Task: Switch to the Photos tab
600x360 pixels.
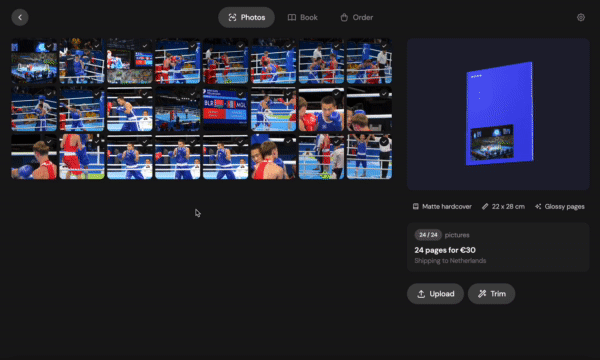Action: (x=246, y=17)
